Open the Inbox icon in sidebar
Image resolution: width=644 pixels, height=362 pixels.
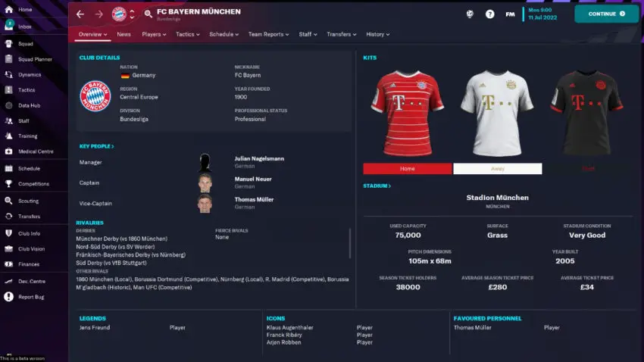[8, 26]
